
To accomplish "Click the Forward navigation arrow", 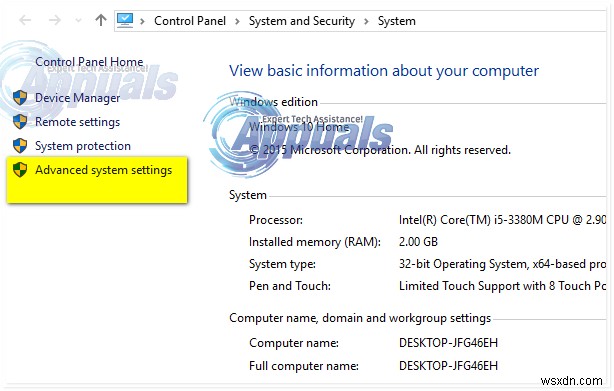I will [55, 20].
